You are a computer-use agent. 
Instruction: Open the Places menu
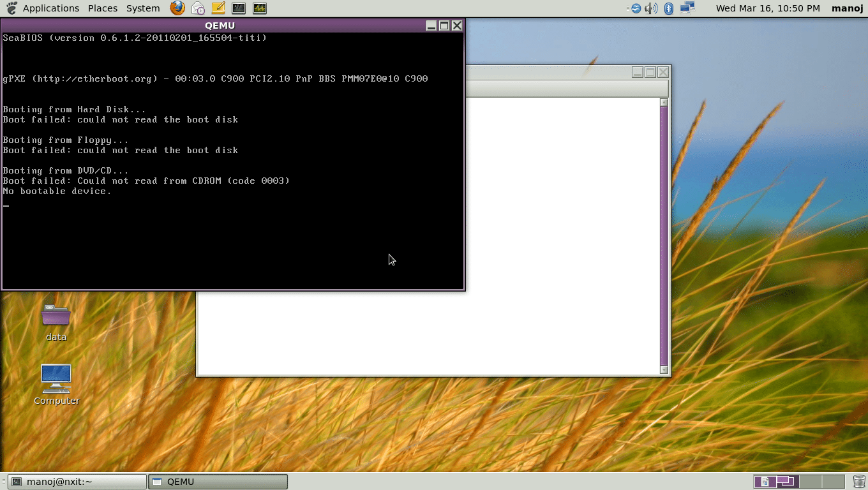pyautogui.click(x=103, y=8)
